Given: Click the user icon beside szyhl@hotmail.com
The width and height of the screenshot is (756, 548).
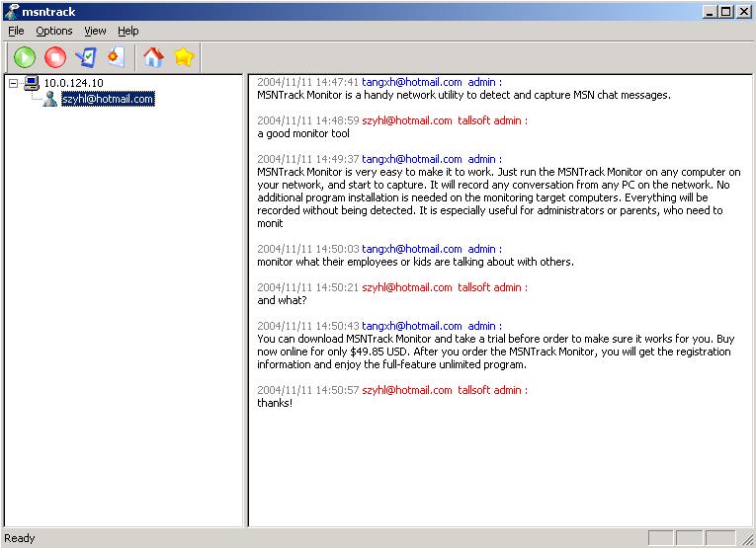Looking at the screenshot, I should 49,99.
